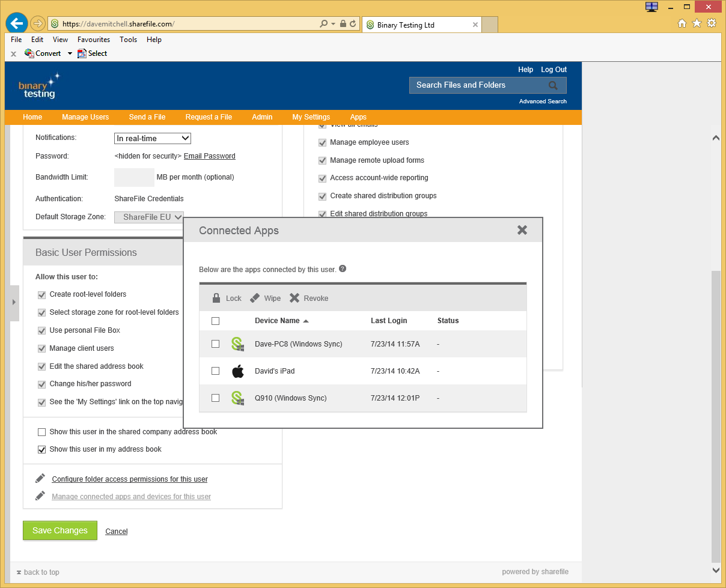The width and height of the screenshot is (726, 588).
Task: Go to the Send a File tab
Action: click(x=147, y=117)
